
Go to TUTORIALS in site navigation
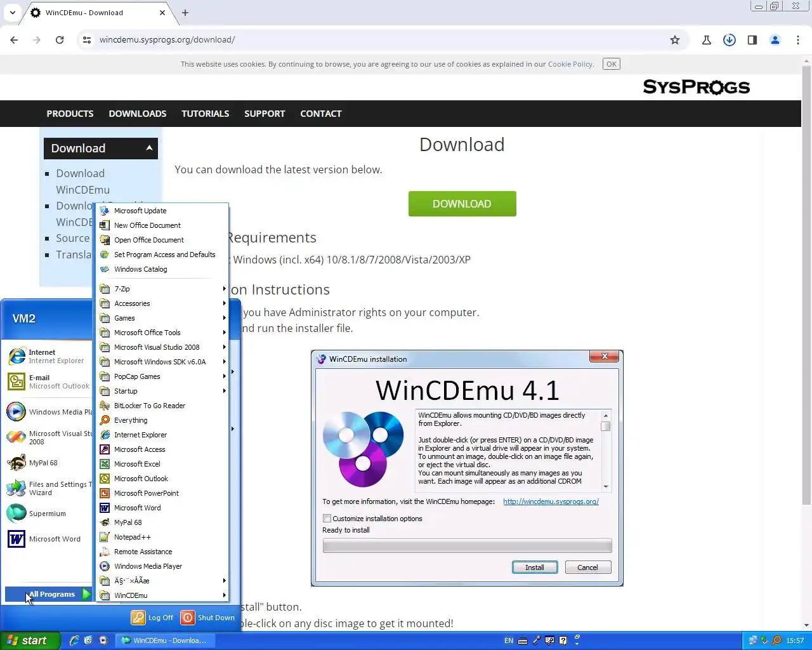206,114
